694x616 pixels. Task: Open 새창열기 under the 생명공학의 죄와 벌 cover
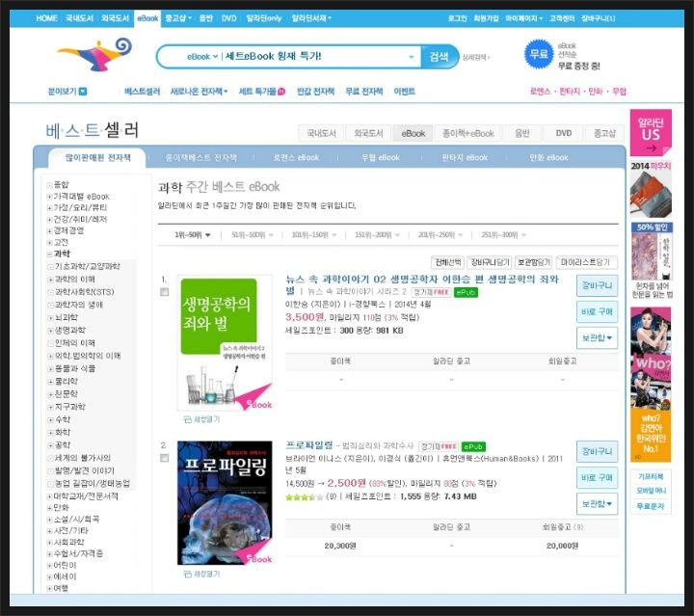[201, 419]
